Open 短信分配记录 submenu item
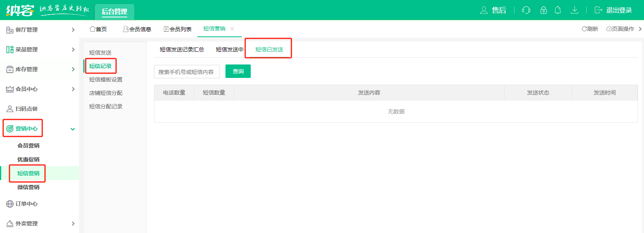Image resolution: width=644 pixels, height=233 pixels. click(106, 106)
